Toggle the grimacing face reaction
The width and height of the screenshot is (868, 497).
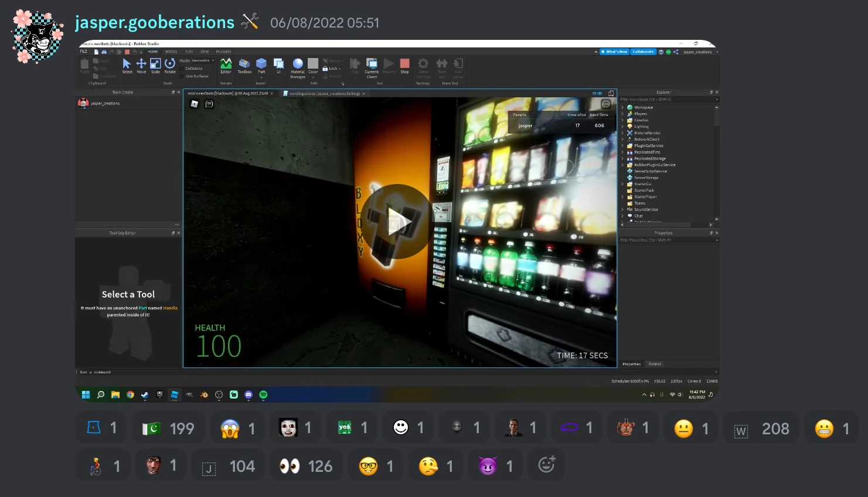(x=832, y=428)
